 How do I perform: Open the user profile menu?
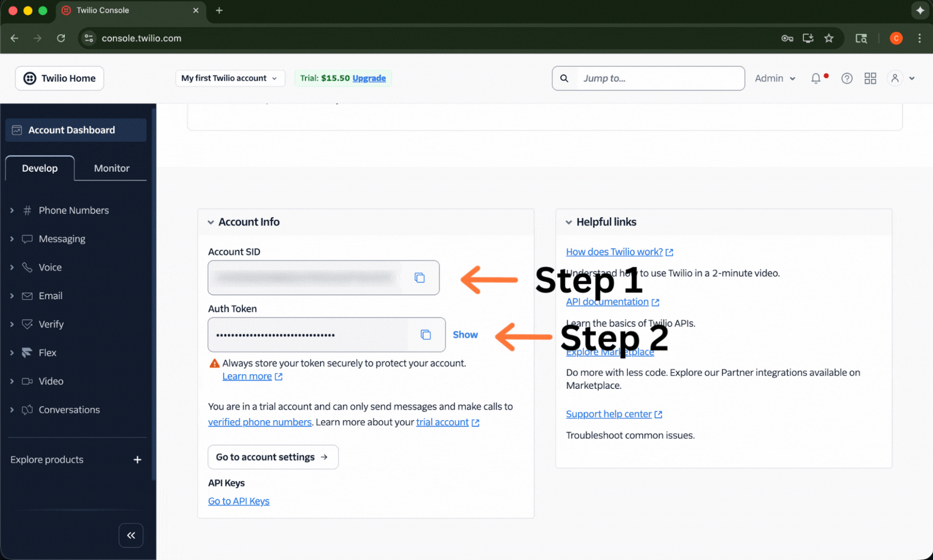click(x=901, y=78)
